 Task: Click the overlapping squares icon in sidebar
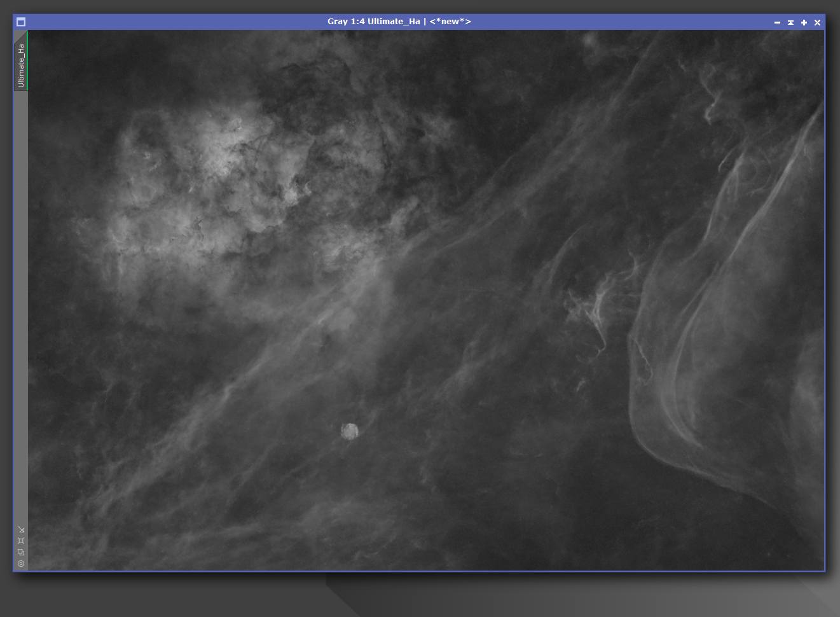[x=21, y=552]
